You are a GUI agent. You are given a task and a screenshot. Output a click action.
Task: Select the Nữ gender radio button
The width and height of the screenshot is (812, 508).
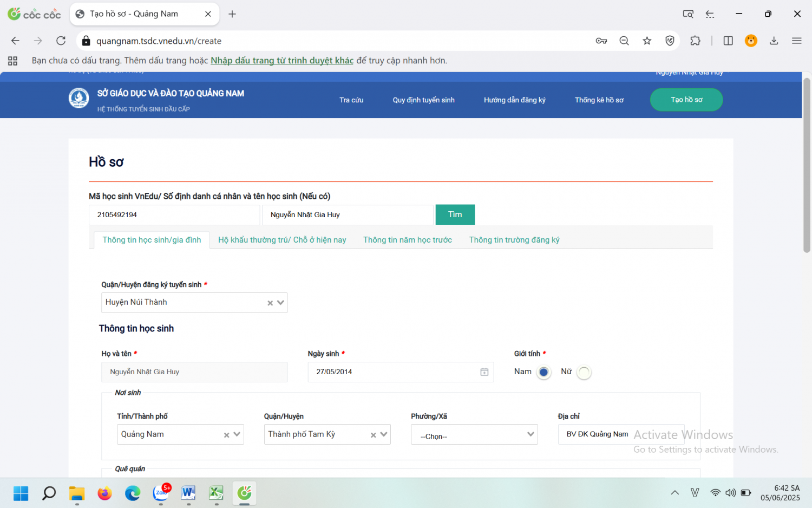click(584, 372)
